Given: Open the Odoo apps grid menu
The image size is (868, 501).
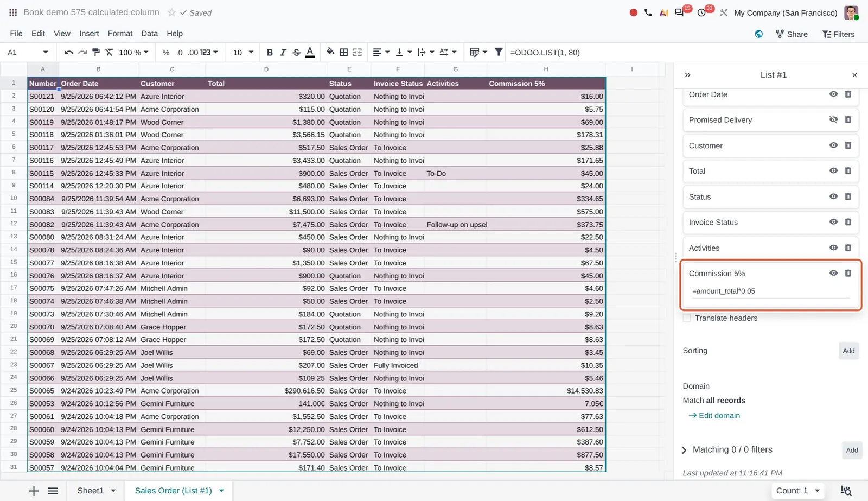Looking at the screenshot, I should (x=13, y=12).
